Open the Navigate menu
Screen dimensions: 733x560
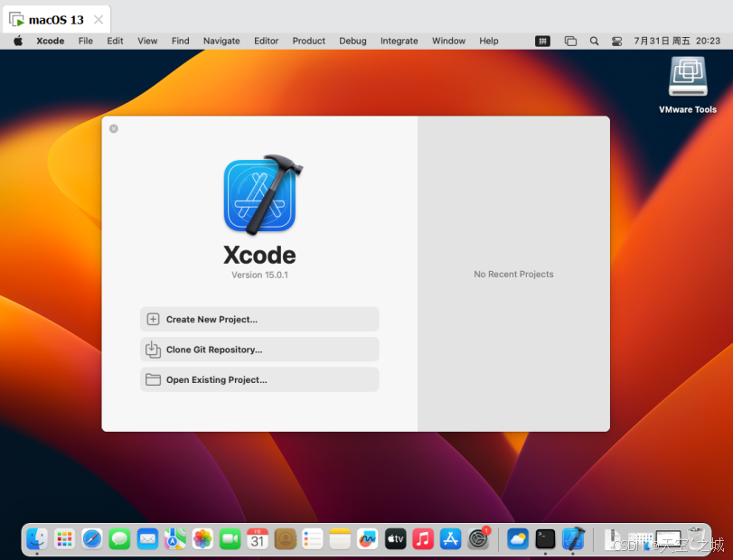(x=221, y=41)
